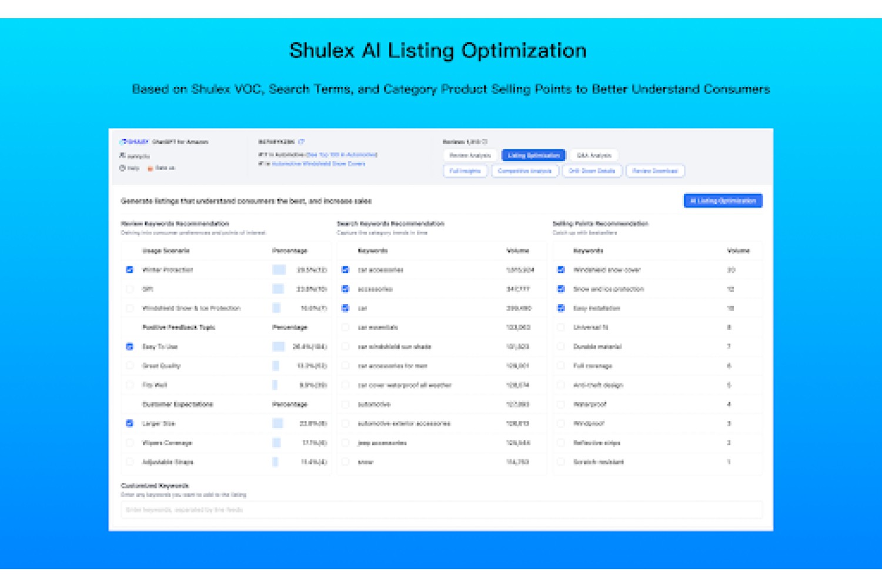Click 'Search Keywords Recommendation' heading
The height and width of the screenshot is (588, 882).
coord(390,223)
